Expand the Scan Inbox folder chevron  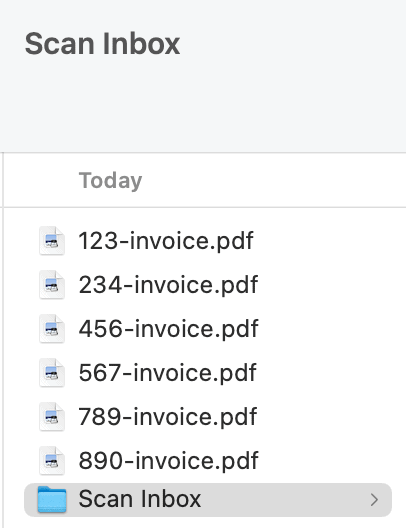(x=374, y=500)
